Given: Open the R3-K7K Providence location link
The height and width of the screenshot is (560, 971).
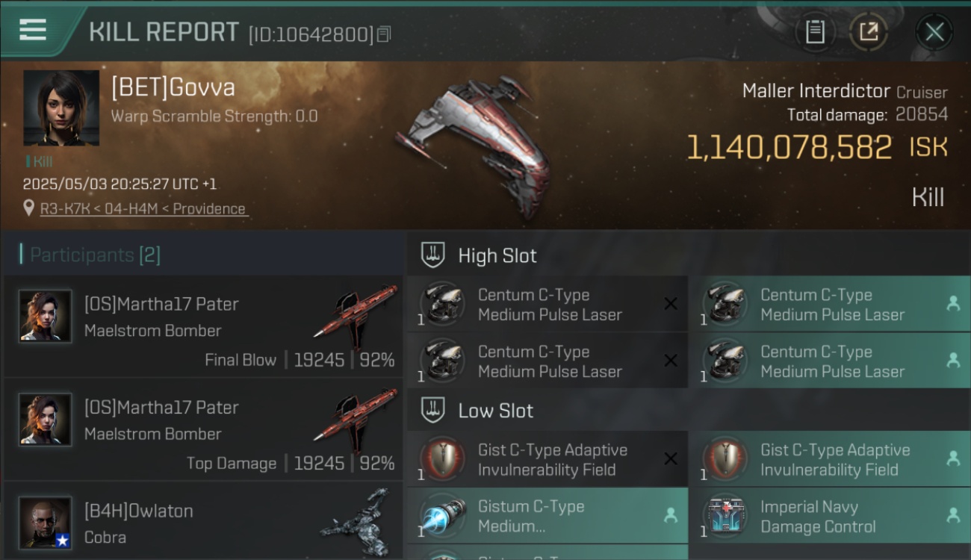Looking at the screenshot, I should pos(143,209).
